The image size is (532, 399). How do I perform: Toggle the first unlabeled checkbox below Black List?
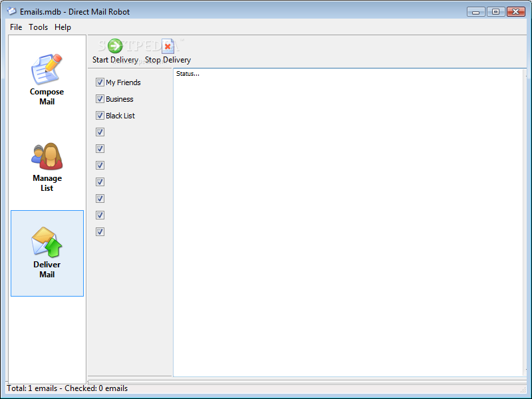pyautogui.click(x=100, y=132)
